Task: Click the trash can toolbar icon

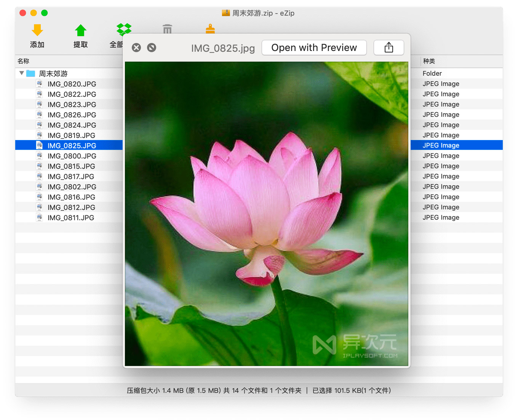Action: point(167,29)
